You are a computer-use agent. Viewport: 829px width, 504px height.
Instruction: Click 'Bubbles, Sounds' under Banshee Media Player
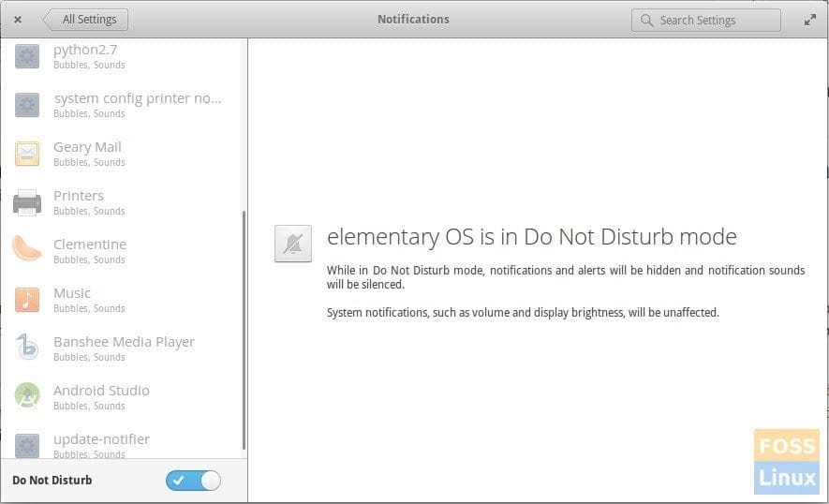click(x=89, y=357)
